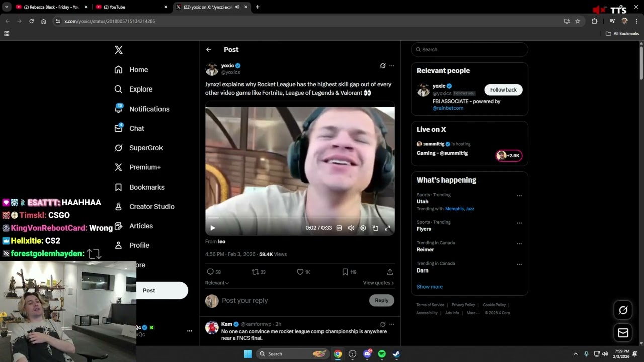Open more options on Kam's reply
Image resolution: width=644 pixels, height=362 pixels.
[392, 324]
